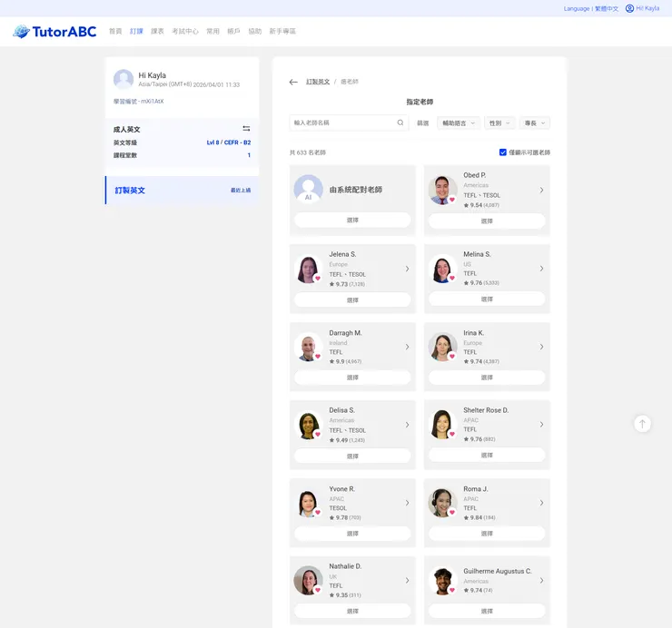
Task: Click select button for Darragh M.
Action: point(352,378)
